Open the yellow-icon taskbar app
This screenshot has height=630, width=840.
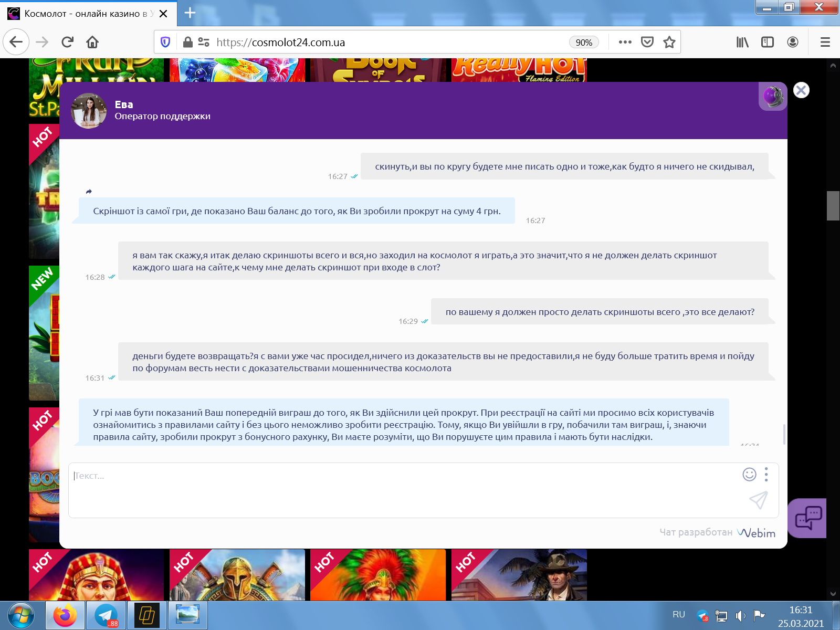[147, 615]
